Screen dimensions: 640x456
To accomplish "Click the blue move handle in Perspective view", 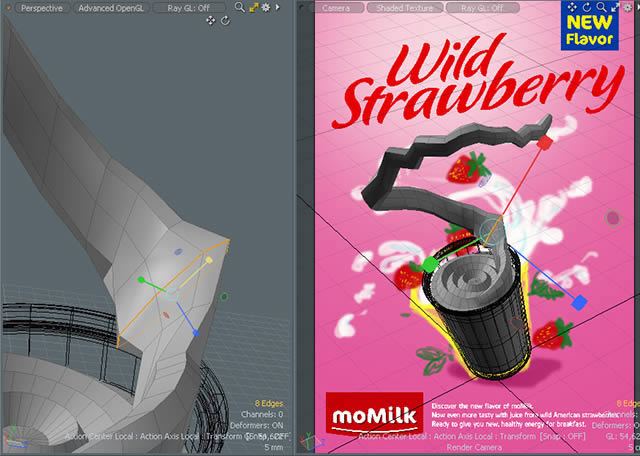I will pyautogui.click(x=196, y=333).
